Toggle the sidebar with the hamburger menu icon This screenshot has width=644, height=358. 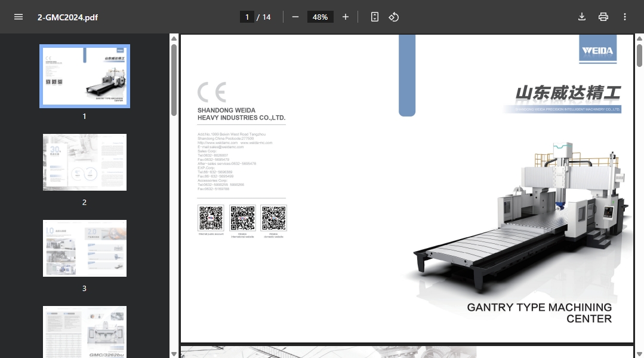(x=19, y=17)
